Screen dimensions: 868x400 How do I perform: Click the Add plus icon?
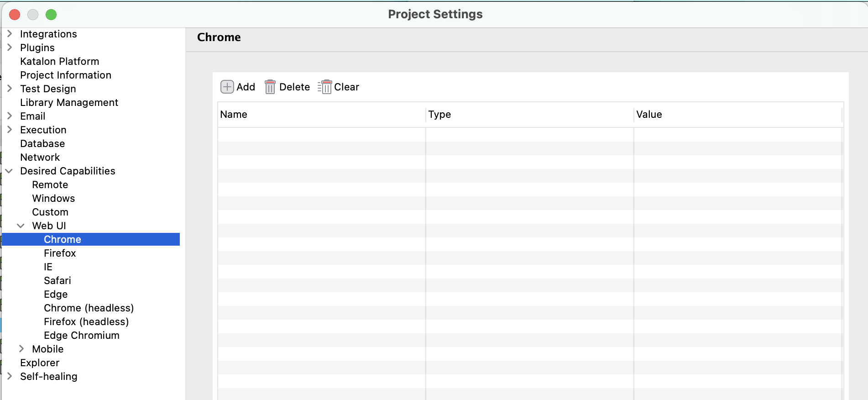click(x=227, y=87)
